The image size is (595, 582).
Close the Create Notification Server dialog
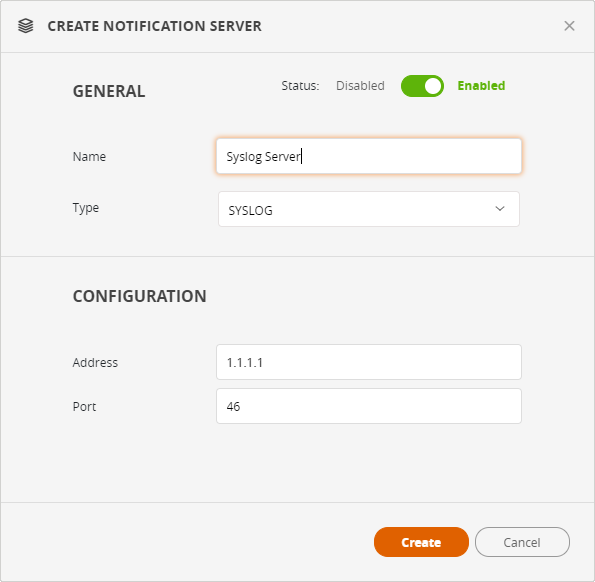coord(569,26)
